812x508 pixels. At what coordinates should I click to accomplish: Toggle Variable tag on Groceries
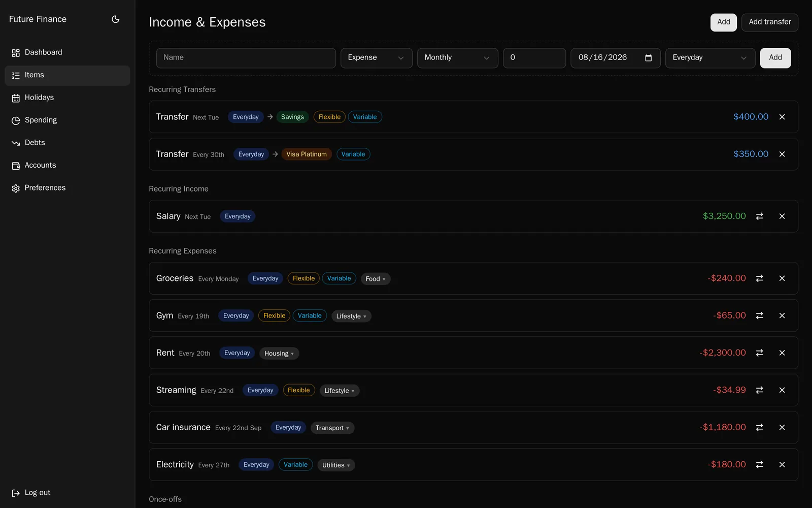(x=339, y=278)
